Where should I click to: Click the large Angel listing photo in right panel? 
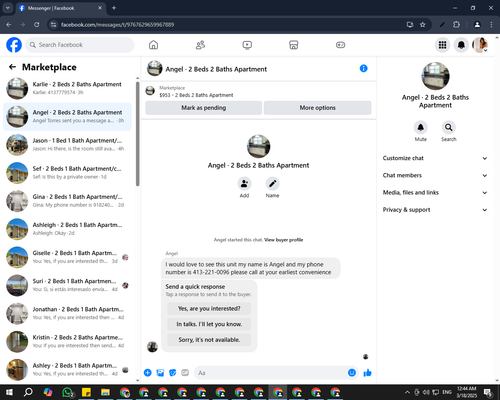[435, 76]
